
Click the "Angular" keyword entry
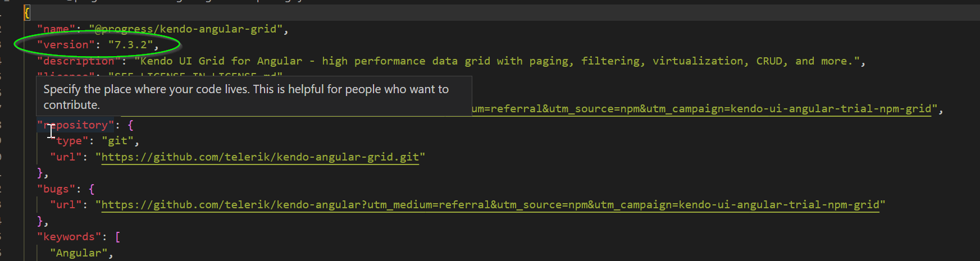point(79,253)
